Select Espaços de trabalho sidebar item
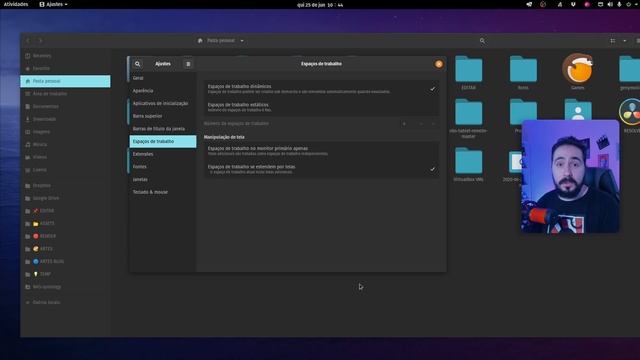Viewport: 640px width, 360px height. pyautogui.click(x=162, y=141)
